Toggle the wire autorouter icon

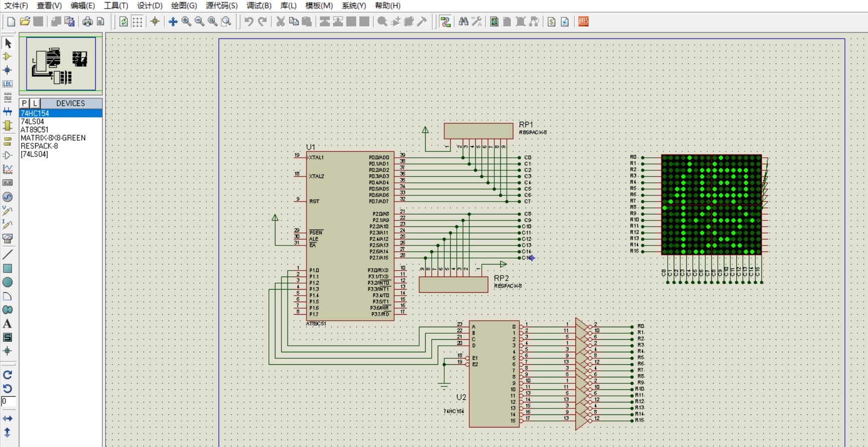(445, 22)
